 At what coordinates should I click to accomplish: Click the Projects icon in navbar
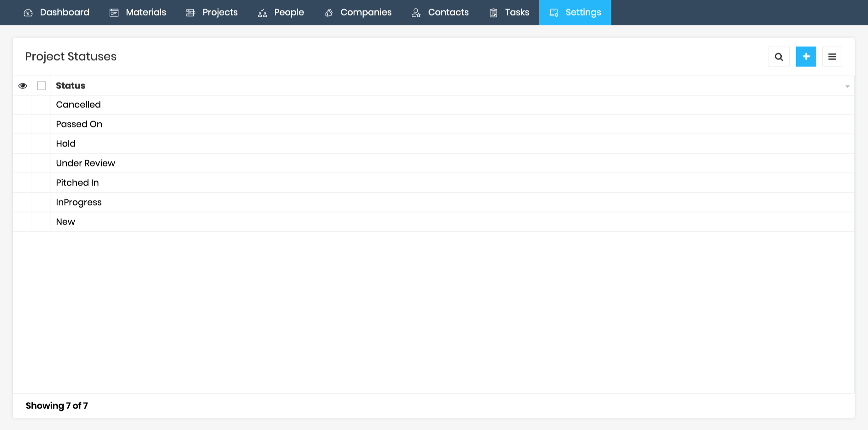pos(191,13)
